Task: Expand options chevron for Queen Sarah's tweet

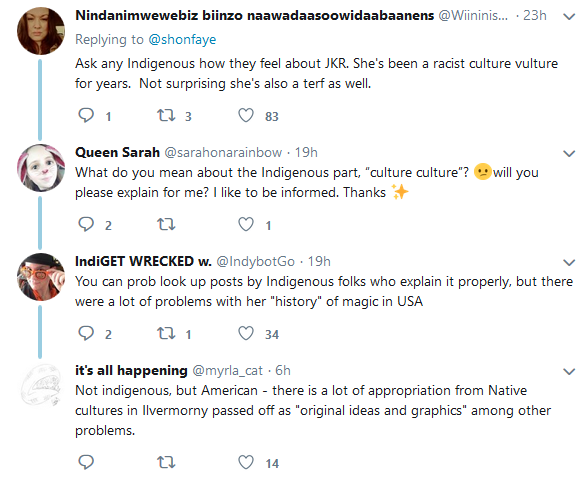Action: (569, 153)
